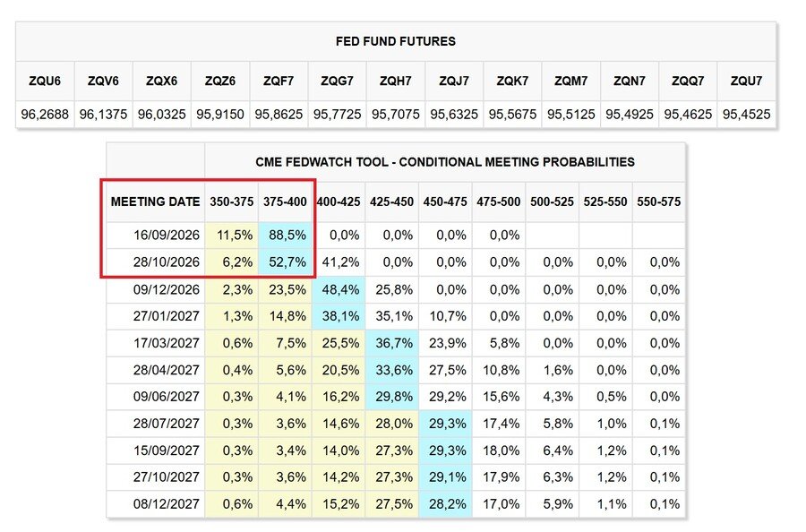
Task: Select the 375-400 rate range header
Action: (285, 202)
